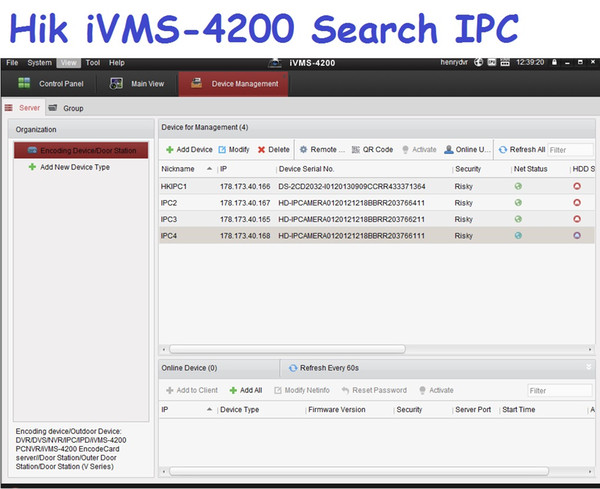This screenshot has height=489, width=600.
Task: Click the IPC3 HDD status icon
Action: tap(577, 219)
